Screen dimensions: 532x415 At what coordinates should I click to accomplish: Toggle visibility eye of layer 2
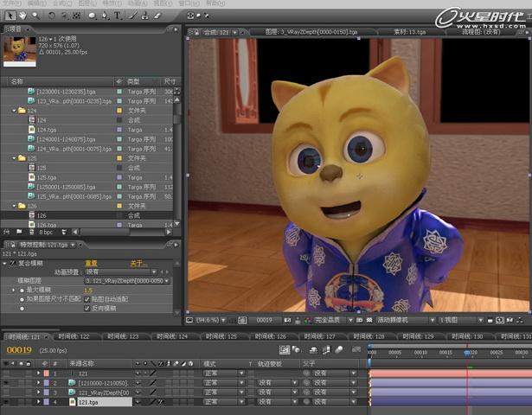pyautogui.click(x=6, y=383)
